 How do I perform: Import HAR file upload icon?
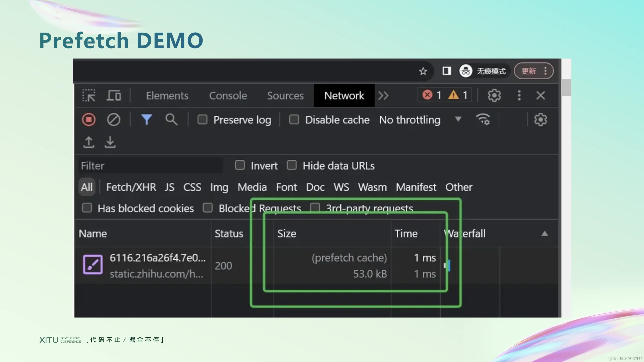tap(89, 142)
